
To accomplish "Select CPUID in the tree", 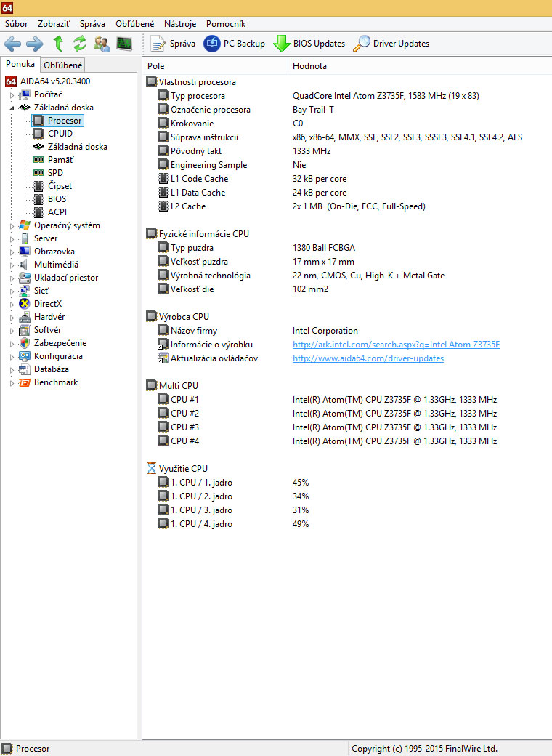I will (x=60, y=134).
